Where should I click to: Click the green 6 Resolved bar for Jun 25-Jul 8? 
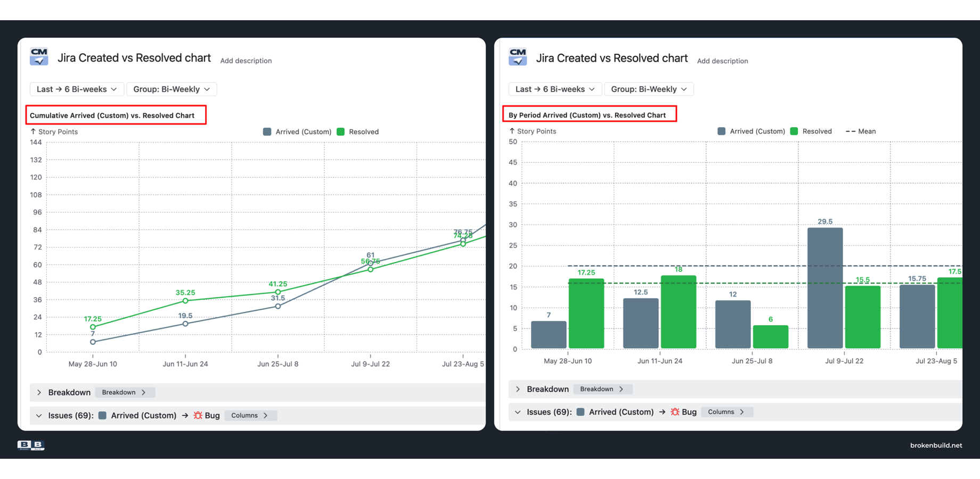(x=771, y=337)
